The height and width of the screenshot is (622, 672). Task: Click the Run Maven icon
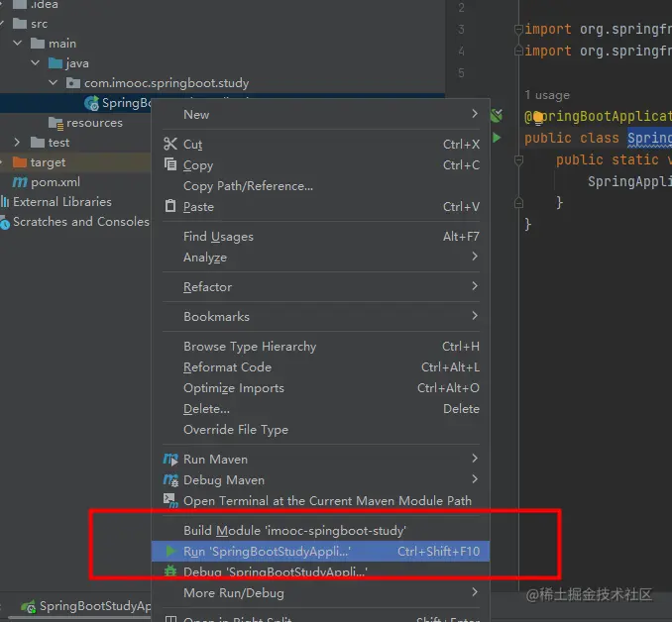click(x=170, y=460)
